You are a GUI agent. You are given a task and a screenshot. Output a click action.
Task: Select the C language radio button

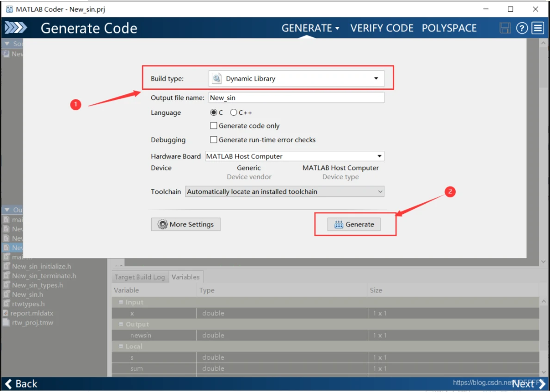coord(213,112)
